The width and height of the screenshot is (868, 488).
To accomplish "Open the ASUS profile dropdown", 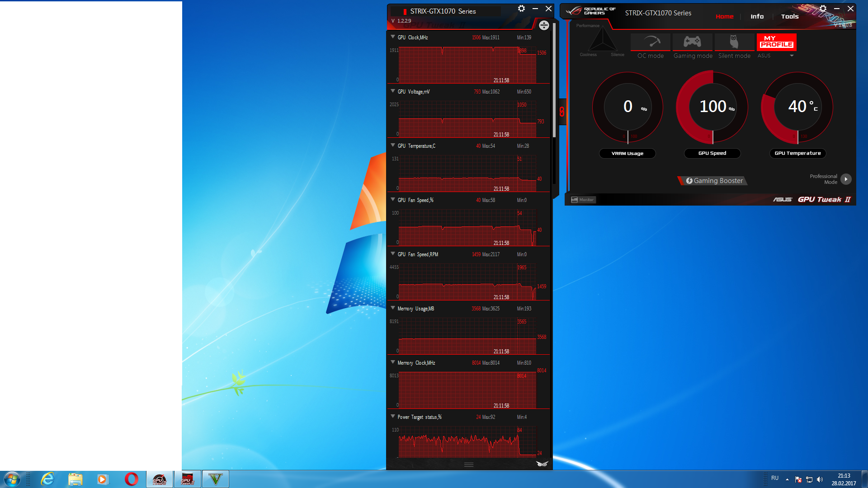I will (792, 56).
